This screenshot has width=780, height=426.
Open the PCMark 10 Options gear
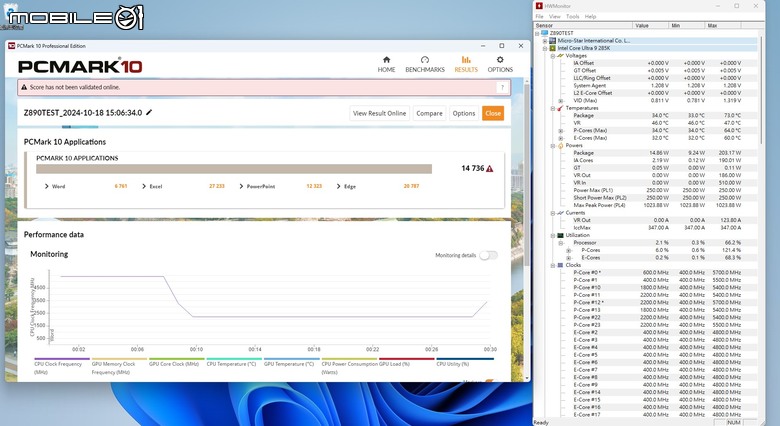500,65
